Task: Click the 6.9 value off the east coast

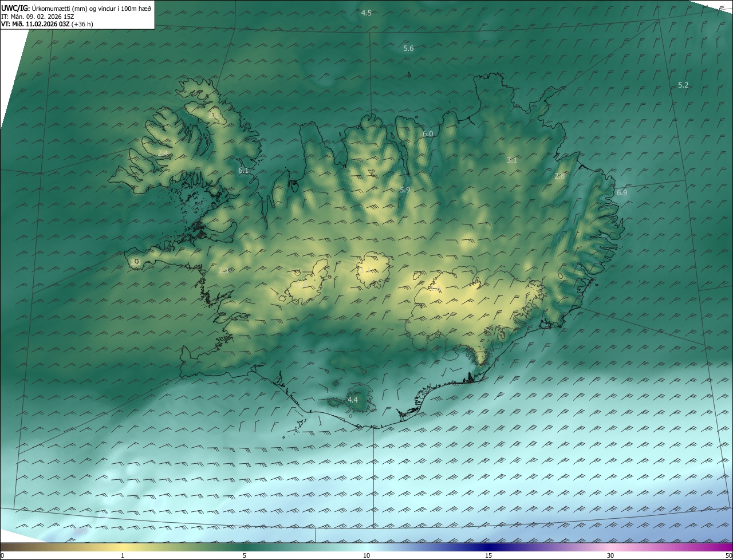Action: tap(622, 192)
